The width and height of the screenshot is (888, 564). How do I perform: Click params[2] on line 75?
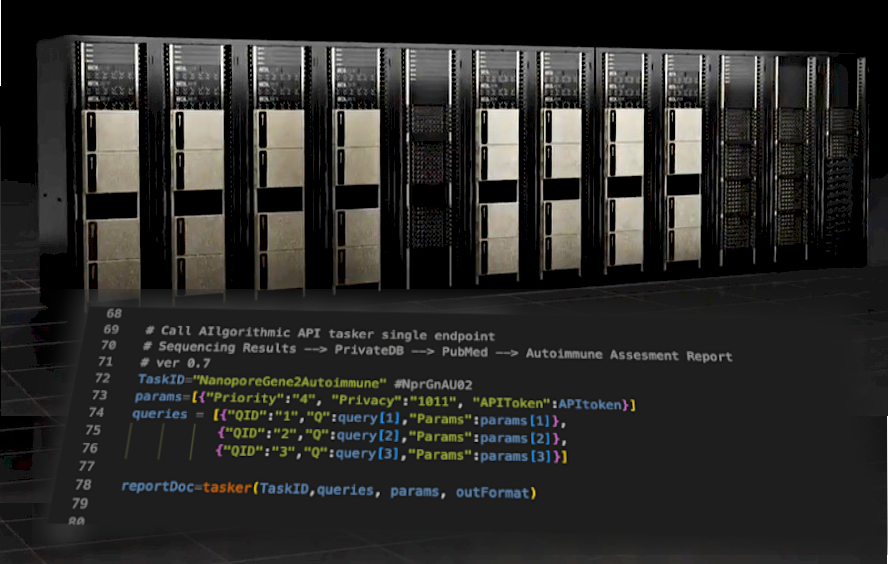pos(515,438)
